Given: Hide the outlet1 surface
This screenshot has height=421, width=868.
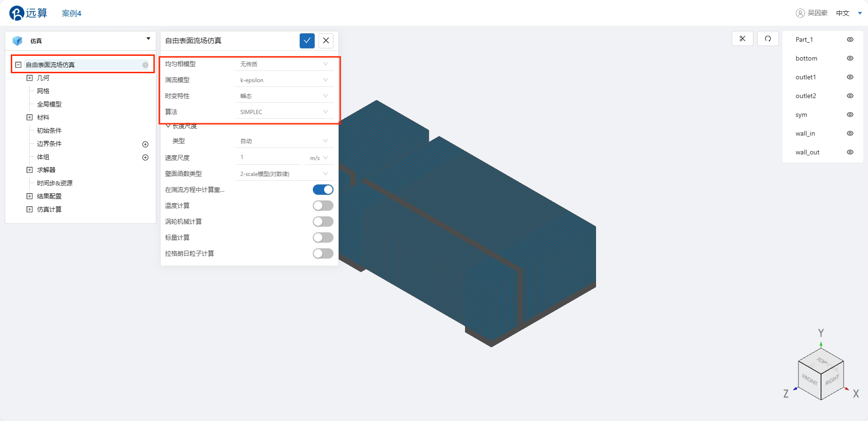Looking at the screenshot, I should (x=850, y=77).
